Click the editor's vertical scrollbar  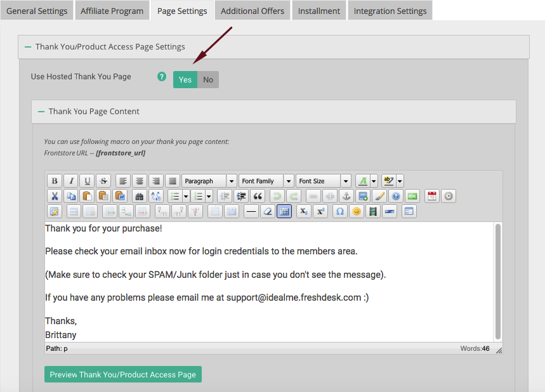[498, 282]
